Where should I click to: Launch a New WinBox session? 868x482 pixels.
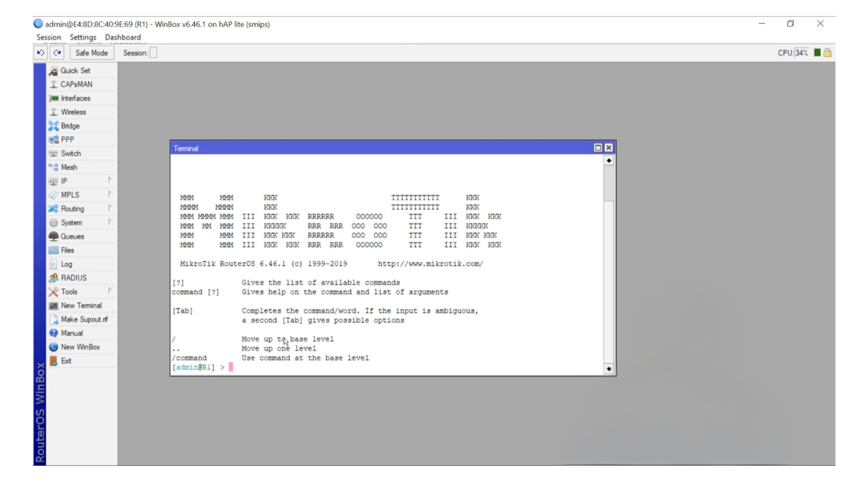pos(80,347)
